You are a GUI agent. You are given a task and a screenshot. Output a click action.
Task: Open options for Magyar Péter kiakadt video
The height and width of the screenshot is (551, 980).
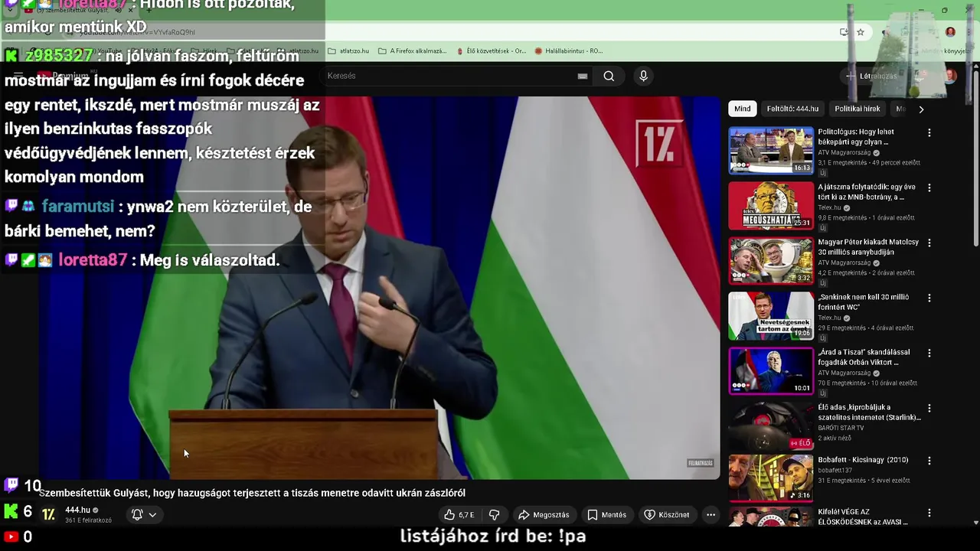tap(929, 243)
